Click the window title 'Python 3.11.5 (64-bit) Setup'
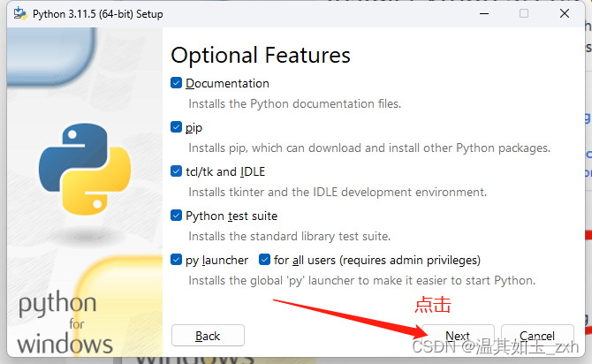Viewport: 592px width, 364px height. (98, 14)
